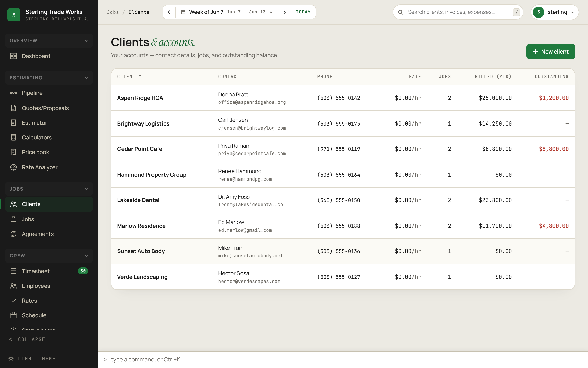Screen dimensions: 588x368
Task: Click the Schedule calendar icon
Action: click(13, 315)
